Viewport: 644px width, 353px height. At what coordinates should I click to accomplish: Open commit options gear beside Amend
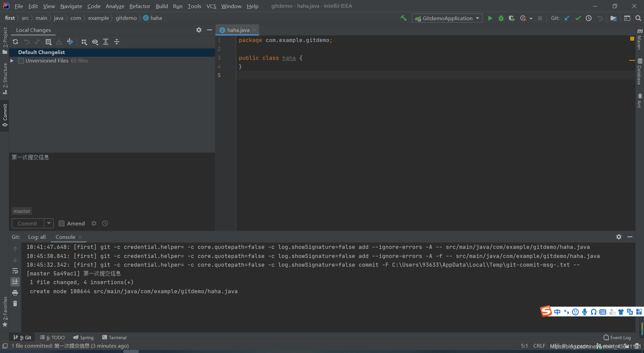click(94, 223)
